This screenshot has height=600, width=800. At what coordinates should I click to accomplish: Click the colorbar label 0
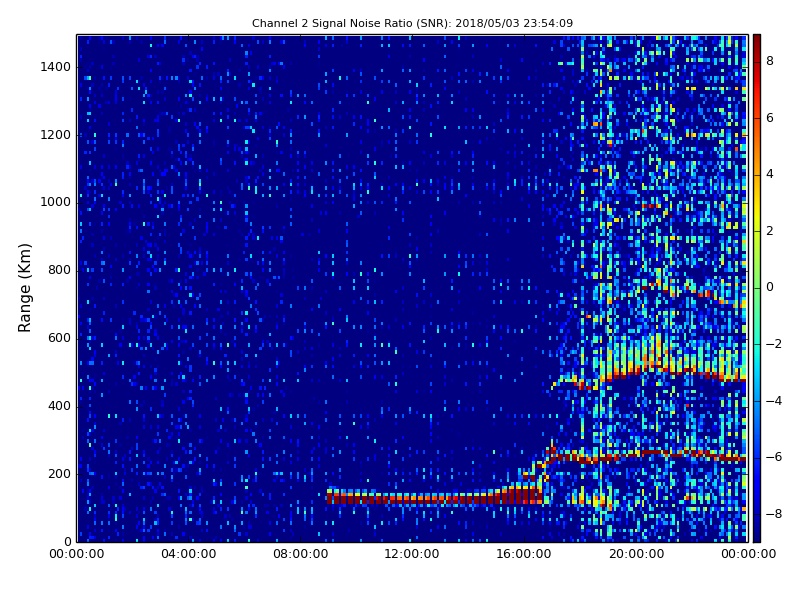[770, 287]
